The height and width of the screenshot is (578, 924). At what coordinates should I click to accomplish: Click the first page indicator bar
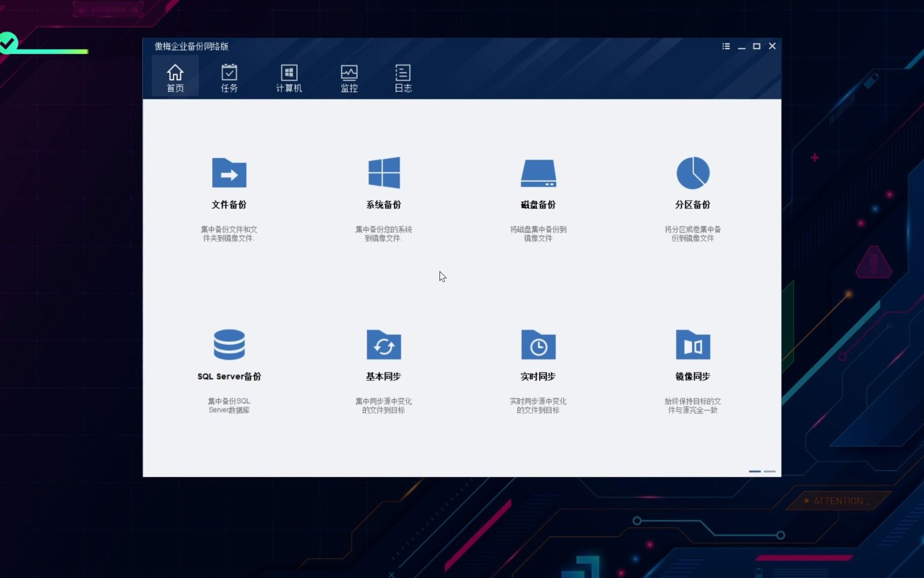(754, 471)
